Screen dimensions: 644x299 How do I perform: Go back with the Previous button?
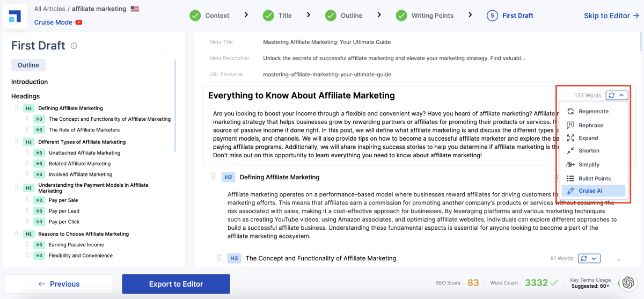click(x=59, y=284)
